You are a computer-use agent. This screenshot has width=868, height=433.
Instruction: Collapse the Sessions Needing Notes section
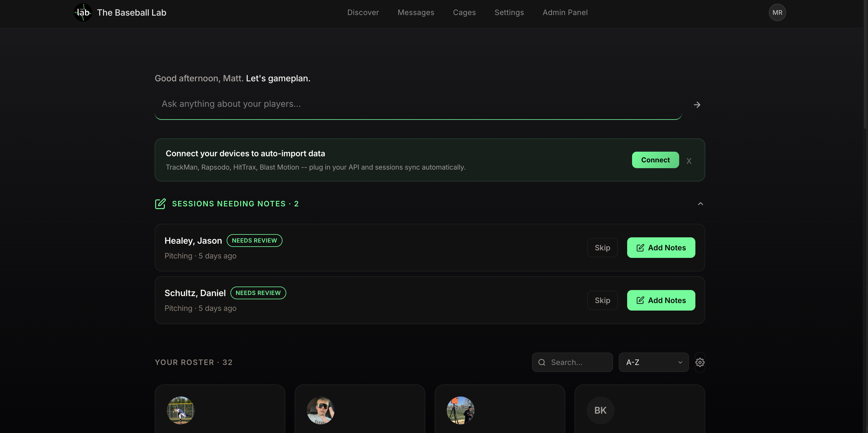[x=701, y=204]
